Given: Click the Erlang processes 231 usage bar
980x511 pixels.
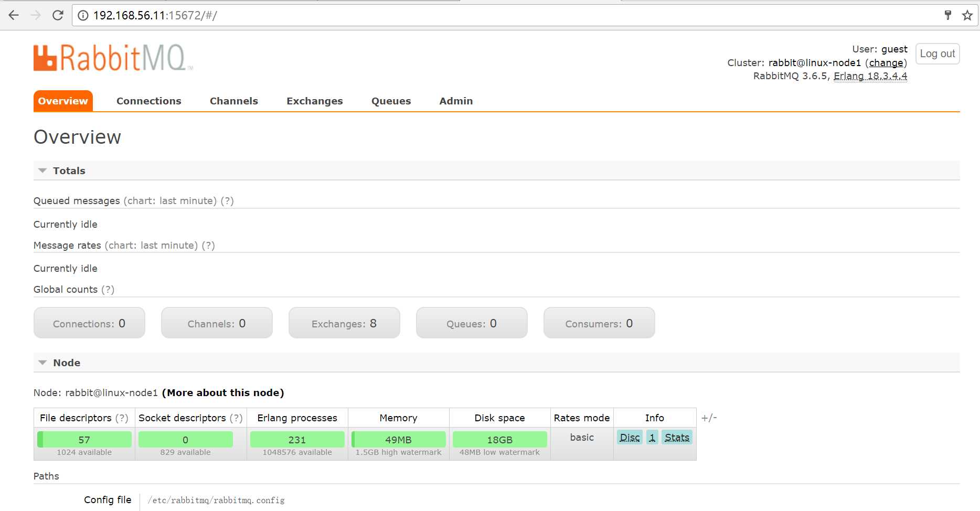Looking at the screenshot, I should click(297, 440).
